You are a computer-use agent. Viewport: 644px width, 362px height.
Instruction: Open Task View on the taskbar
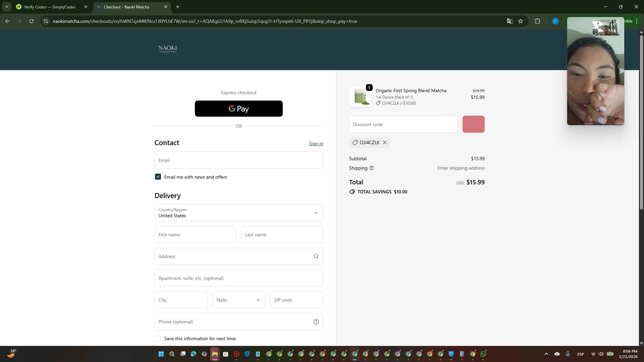tap(182, 354)
